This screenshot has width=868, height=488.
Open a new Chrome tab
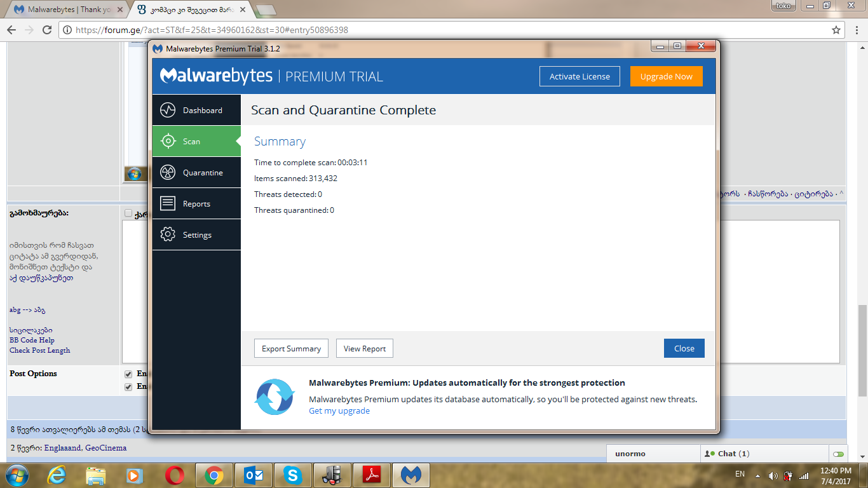[265, 10]
